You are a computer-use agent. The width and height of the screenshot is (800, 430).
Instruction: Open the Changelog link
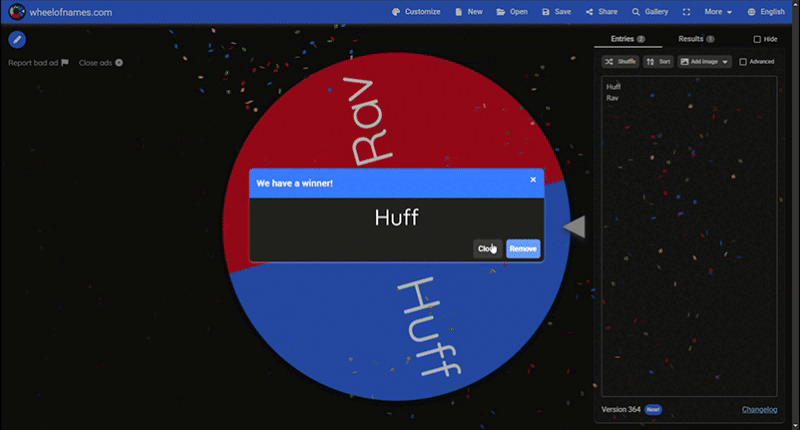759,410
